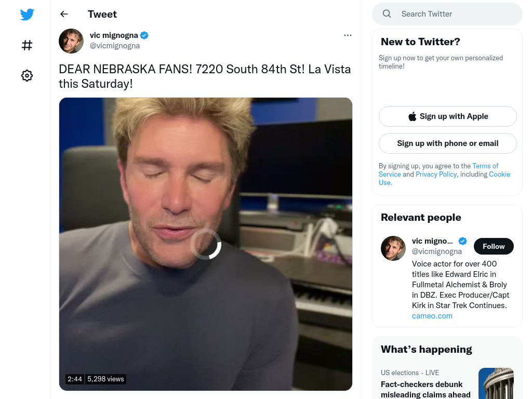
Task: Open the Terms of Service link
Action: 438,170
